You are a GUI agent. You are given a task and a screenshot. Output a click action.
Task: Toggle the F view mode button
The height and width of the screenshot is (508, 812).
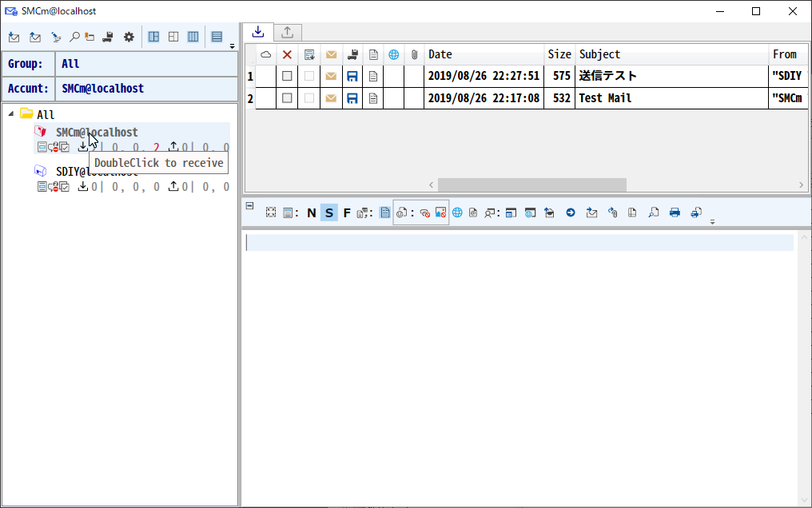(x=347, y=212)
